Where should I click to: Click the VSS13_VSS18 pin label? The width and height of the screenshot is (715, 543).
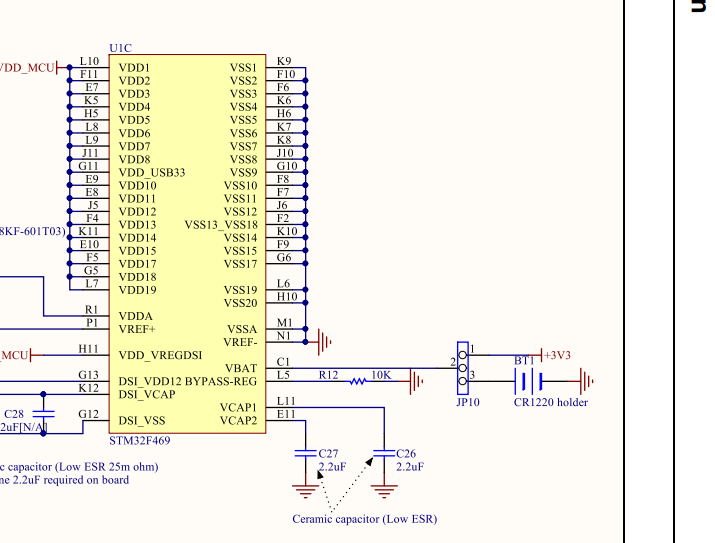221,225
